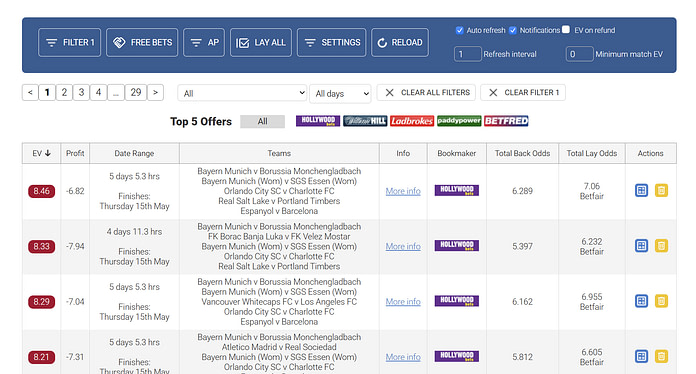696x374 pixels.
Task: Open calculator icon for EV 8.29 row
Action: 641,301
